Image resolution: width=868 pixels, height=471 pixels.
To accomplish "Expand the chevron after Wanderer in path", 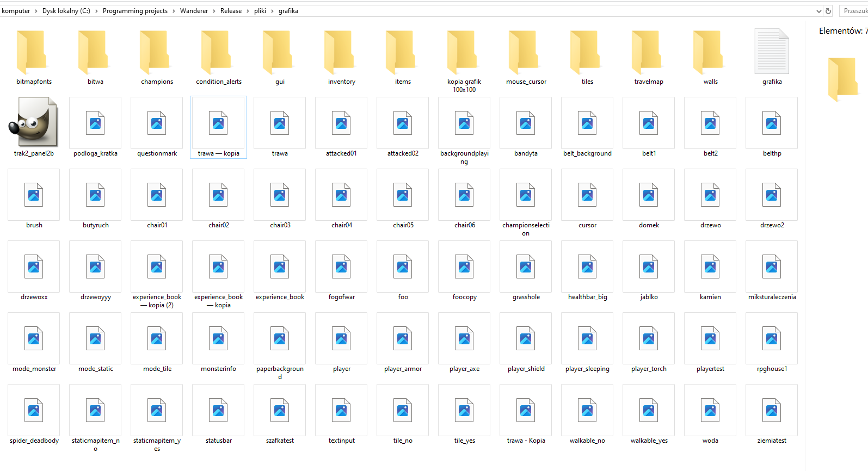I will coord(214,11).
